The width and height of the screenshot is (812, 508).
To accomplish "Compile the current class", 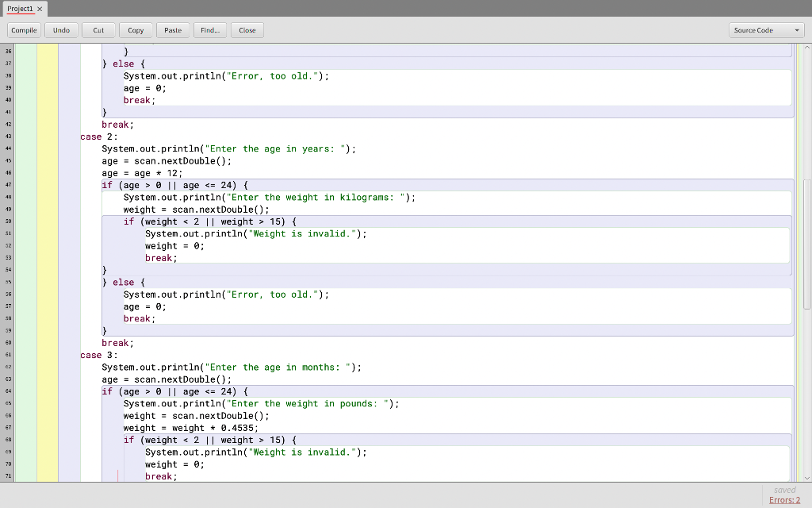I will pos(23,29).
